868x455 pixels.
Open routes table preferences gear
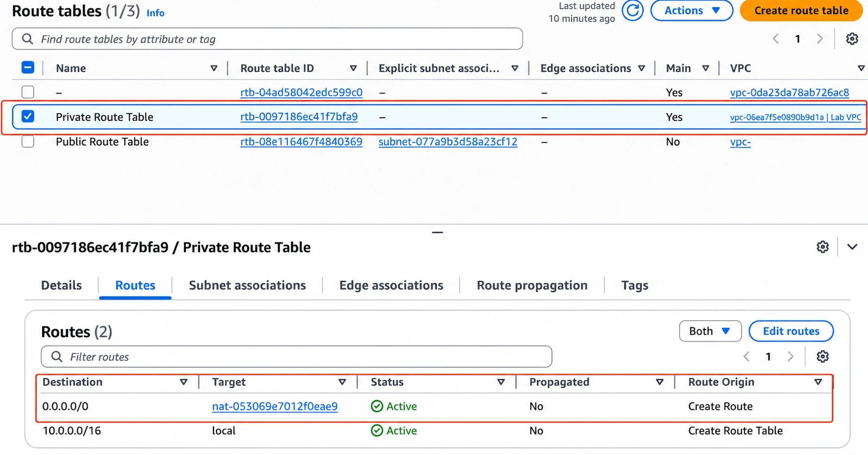(822, 356)
